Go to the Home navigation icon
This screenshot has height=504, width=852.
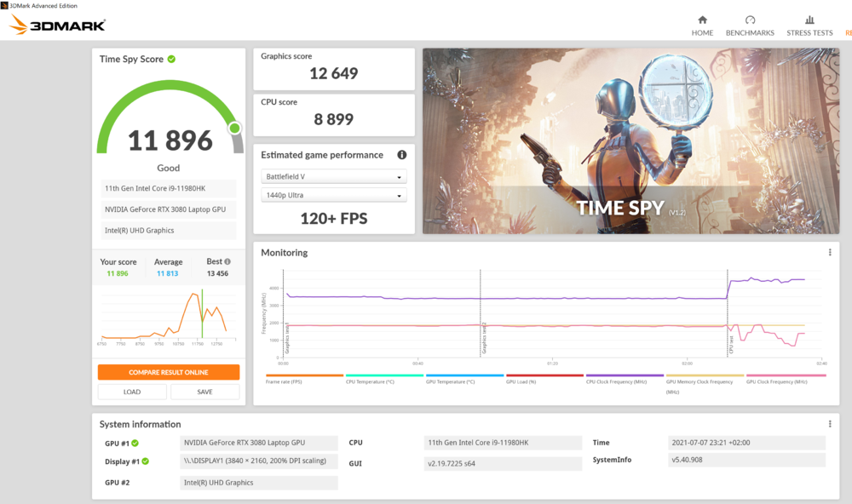[702, 20]
